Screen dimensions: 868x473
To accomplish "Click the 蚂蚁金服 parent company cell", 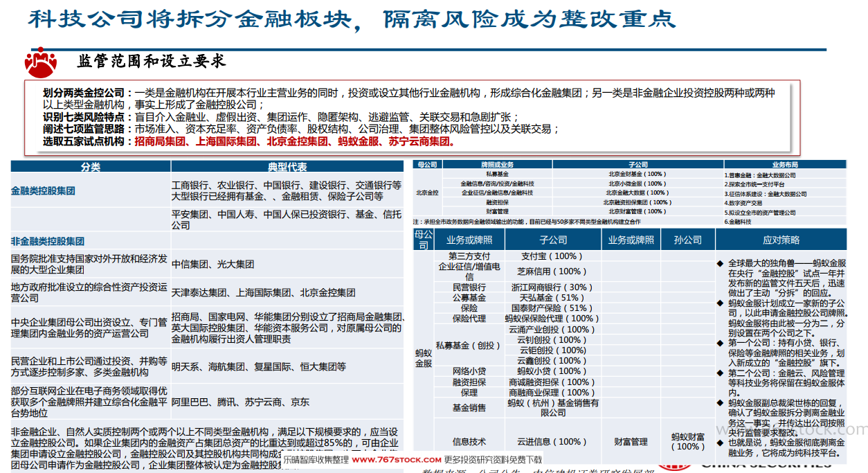I will click(x=424, y=358).
